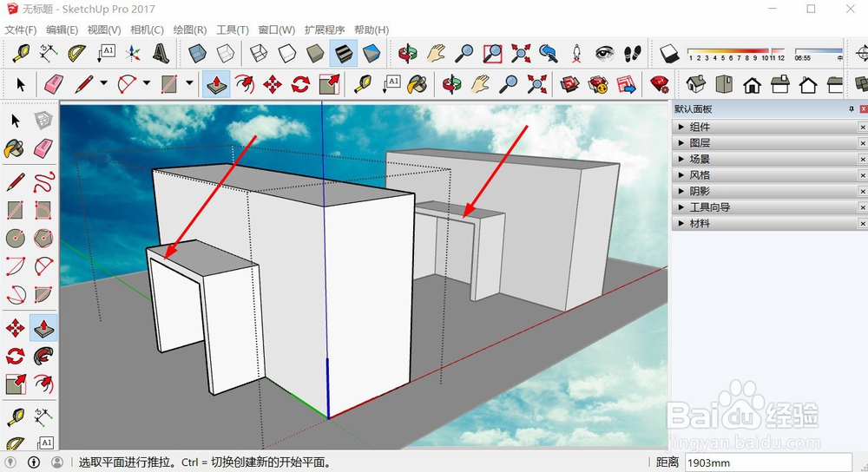Screen dimensions: 868x472
Task: Enable Hidden Line face style
Action: 286,53
